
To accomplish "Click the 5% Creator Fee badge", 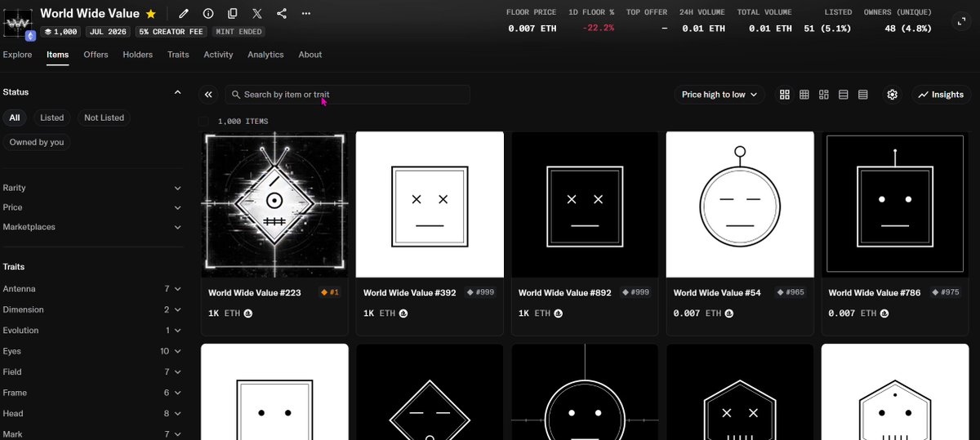I will pos(171,32).
